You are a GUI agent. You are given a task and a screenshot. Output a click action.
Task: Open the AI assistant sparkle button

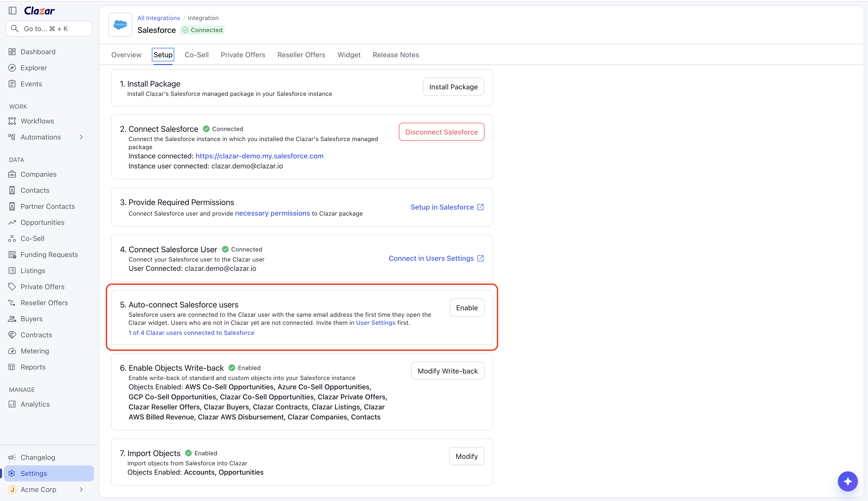[848, 481]
